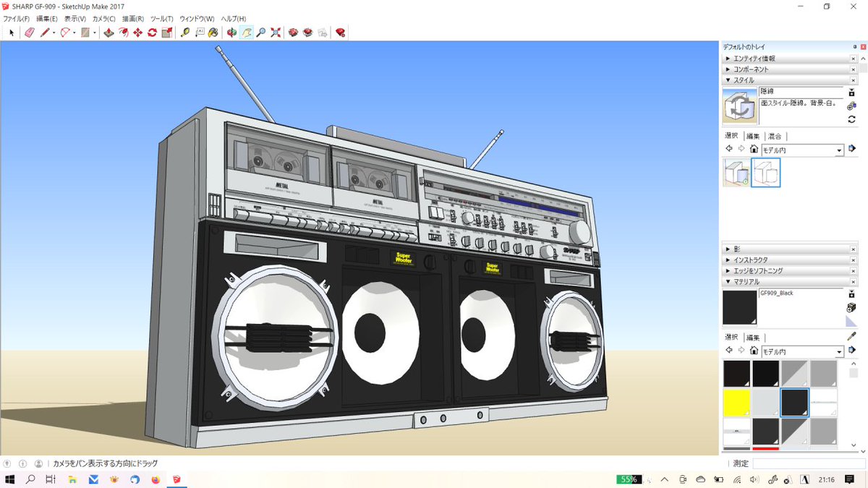This screenshot has width=868, height=488.
Task: Select the first style thumbnail
Action: pos(736,173)
